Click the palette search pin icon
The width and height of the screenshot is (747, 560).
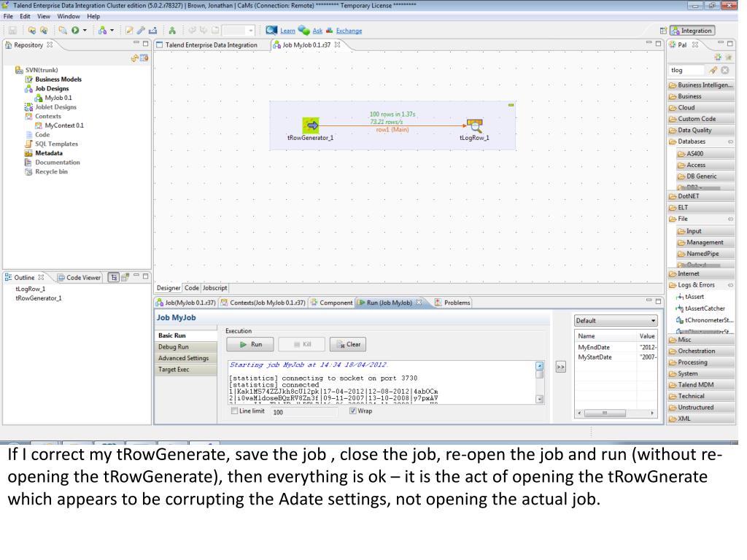(713, 70)
